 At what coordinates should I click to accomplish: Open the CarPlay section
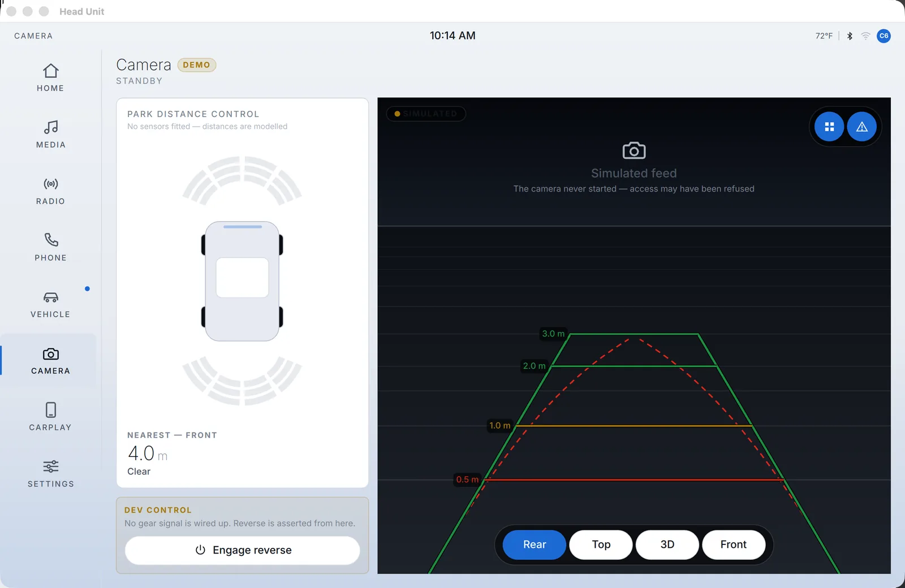(50, 417)
